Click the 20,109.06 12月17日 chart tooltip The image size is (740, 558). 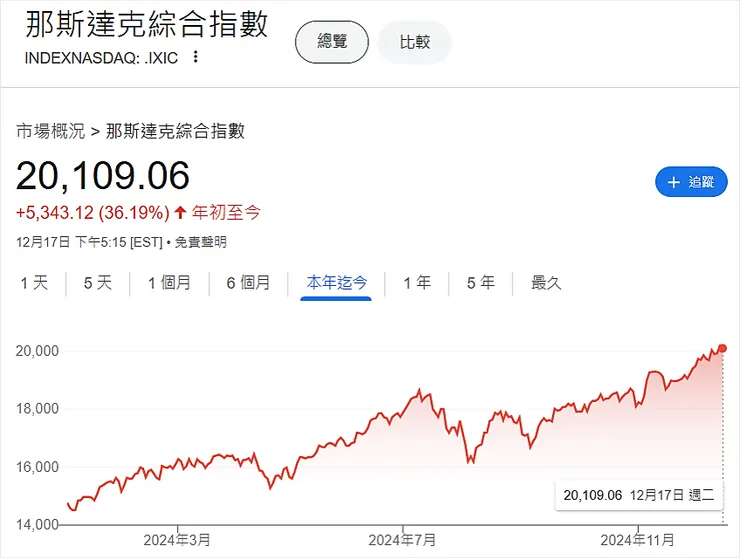(639, 495)
